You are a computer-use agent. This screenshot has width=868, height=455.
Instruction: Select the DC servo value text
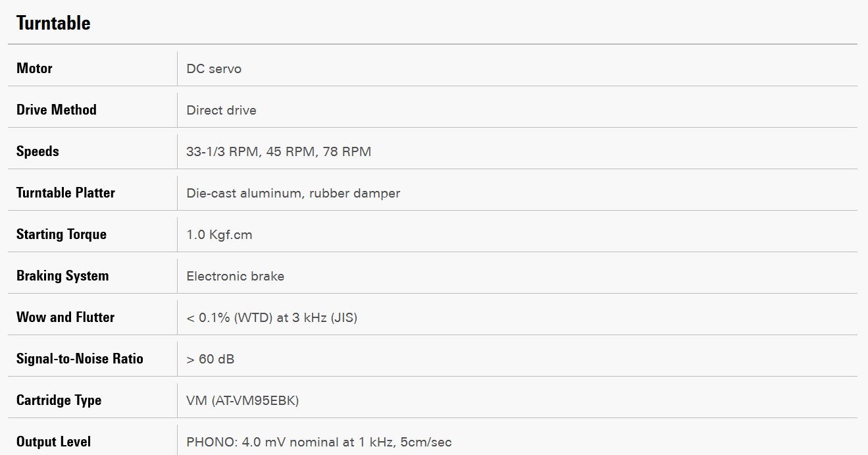pyautogui.click(x=214, y=69)
